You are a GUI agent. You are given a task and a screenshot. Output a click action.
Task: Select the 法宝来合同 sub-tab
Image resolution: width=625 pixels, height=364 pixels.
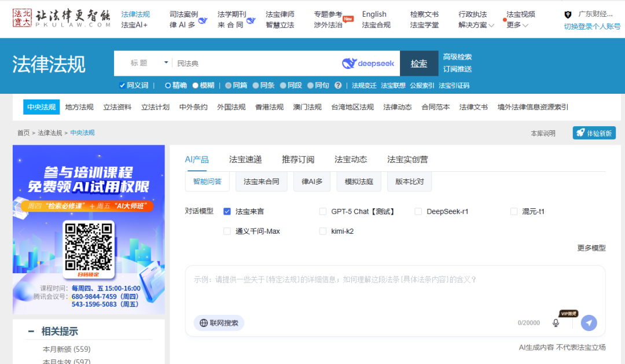click(262, 182)
